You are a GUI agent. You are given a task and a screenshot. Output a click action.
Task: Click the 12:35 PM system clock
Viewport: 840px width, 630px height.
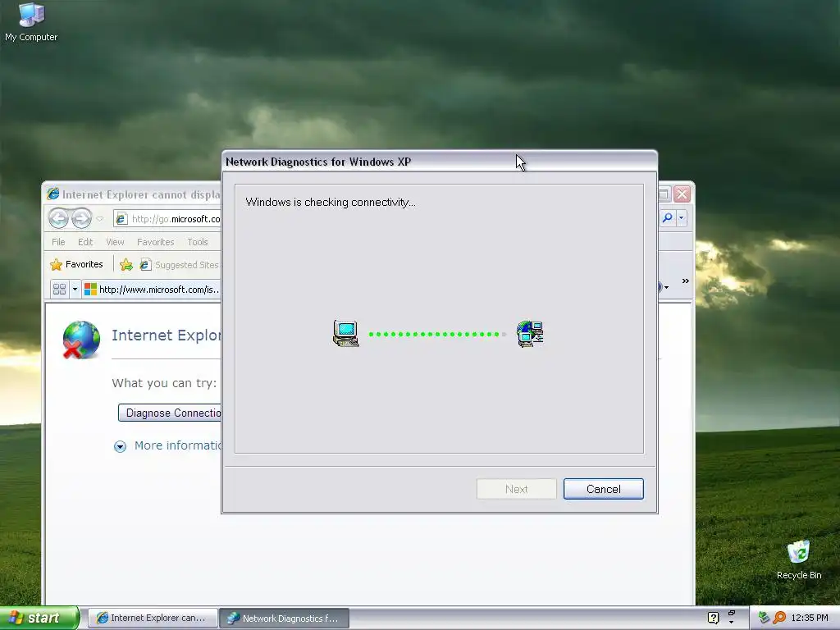coord(810,618)
